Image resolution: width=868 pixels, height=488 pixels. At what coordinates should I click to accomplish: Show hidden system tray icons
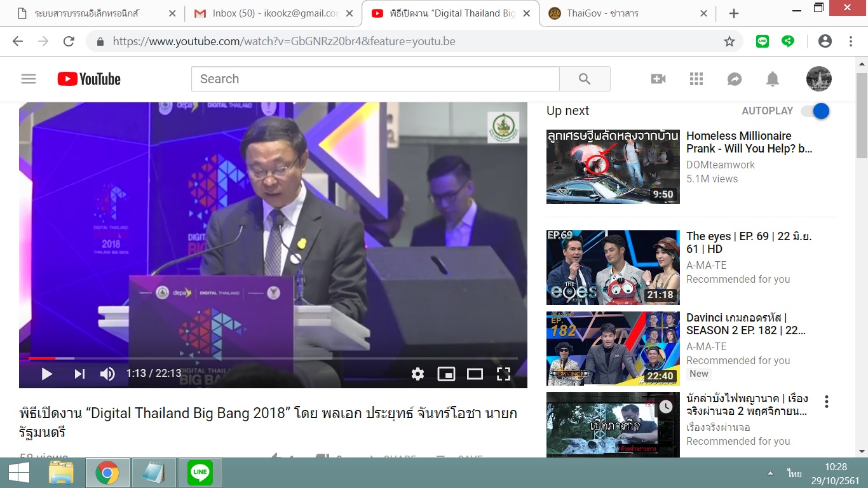pos(770,473)
